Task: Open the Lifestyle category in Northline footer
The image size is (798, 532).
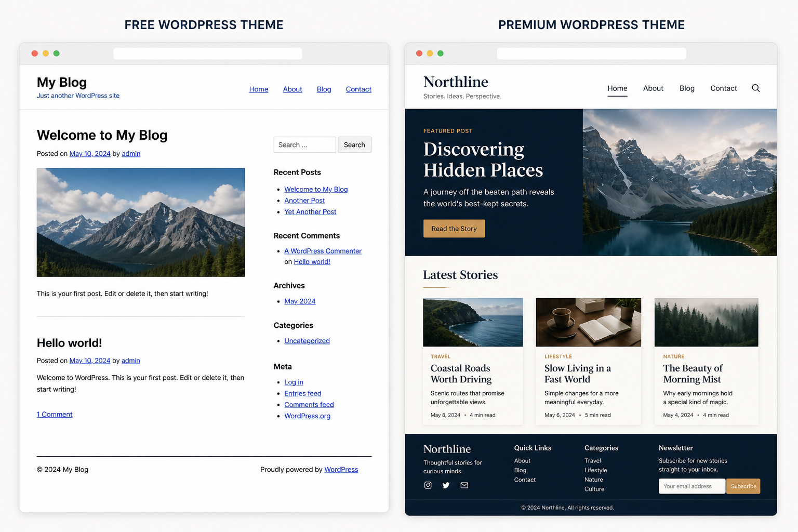Action: [x=595, y=470]
